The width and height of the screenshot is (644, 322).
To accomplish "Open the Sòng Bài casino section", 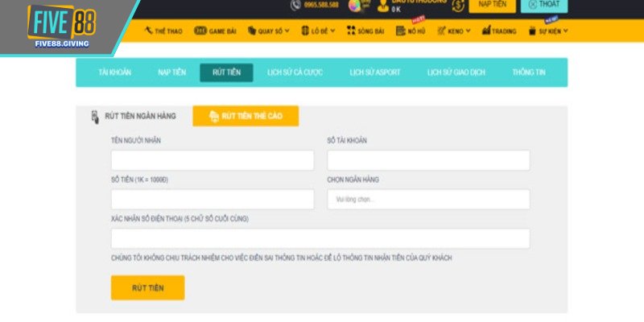I will [365, 31].
